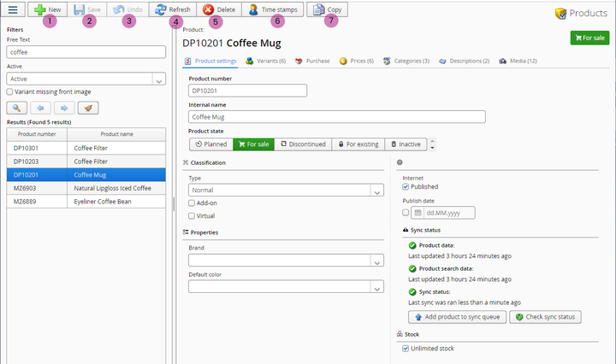616x364 pixels.
Task: Open the Media (12) tab
Action: tap(518, 62)
